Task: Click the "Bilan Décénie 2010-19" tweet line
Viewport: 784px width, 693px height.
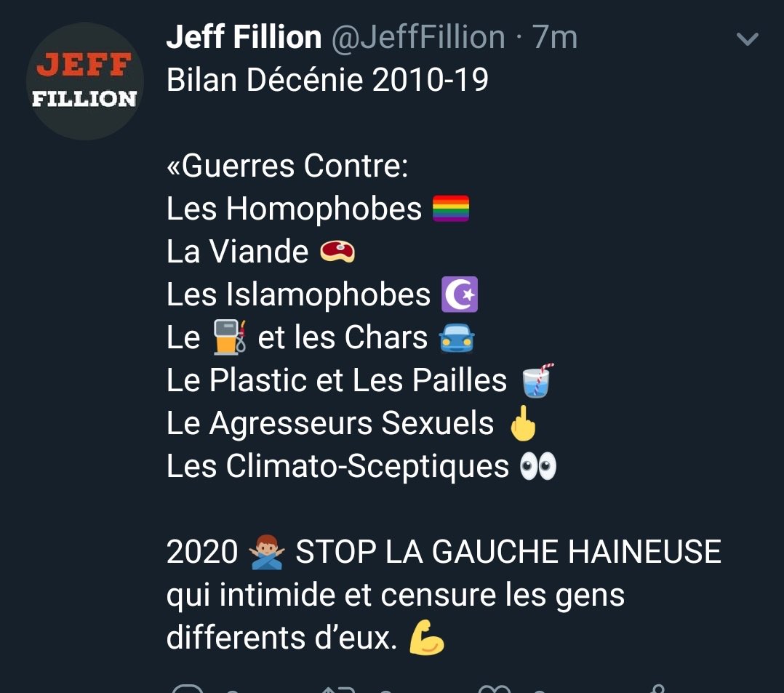Action: point(327,80)
